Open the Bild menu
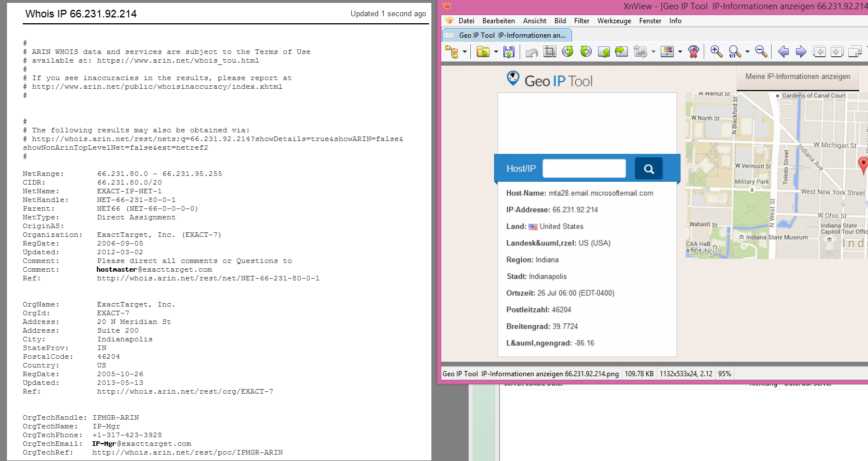Viewport: 868px width, 461px height. tap(560, 21)
